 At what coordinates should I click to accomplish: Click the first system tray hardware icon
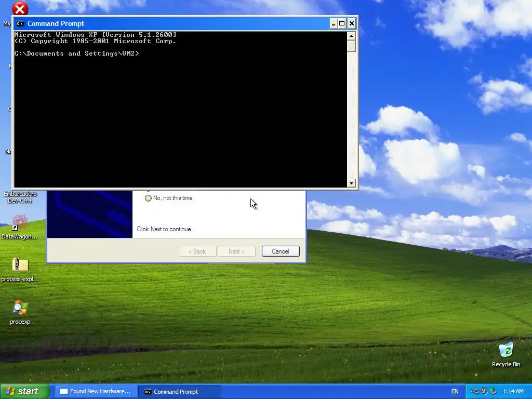click(474, 391)
